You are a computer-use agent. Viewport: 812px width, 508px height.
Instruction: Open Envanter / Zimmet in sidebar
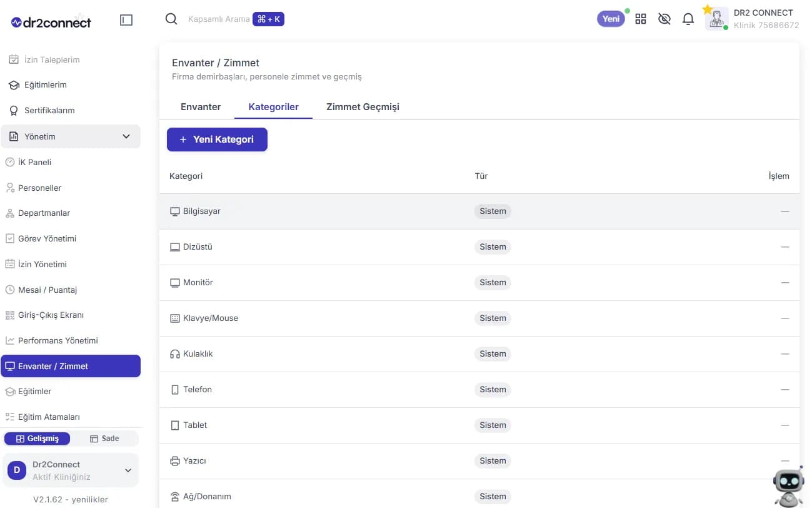tap(71, 366)
